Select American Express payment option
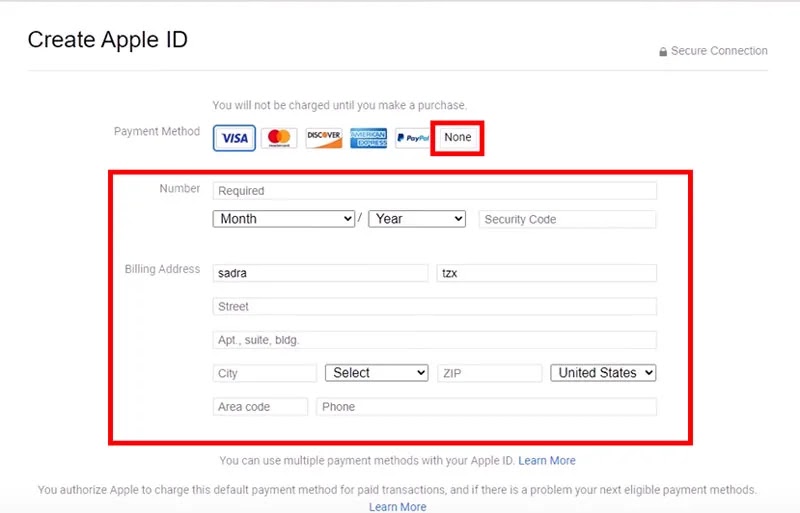This screenshot has width=800, height=513. pos(368,138)
